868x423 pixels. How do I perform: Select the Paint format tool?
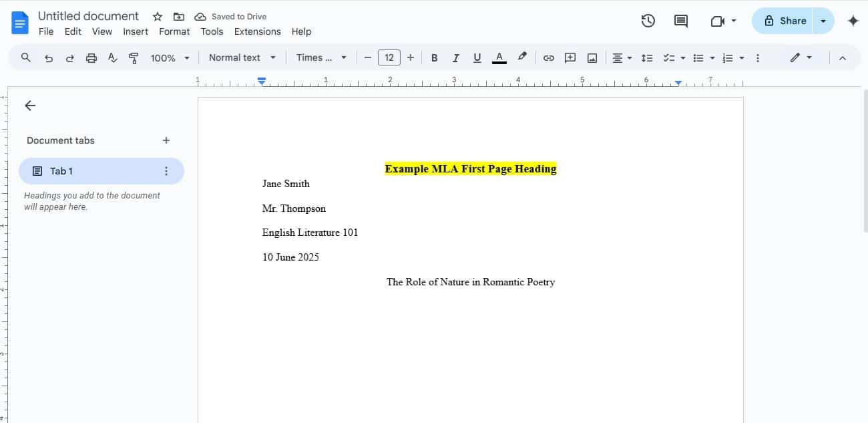tap(133, 57)
